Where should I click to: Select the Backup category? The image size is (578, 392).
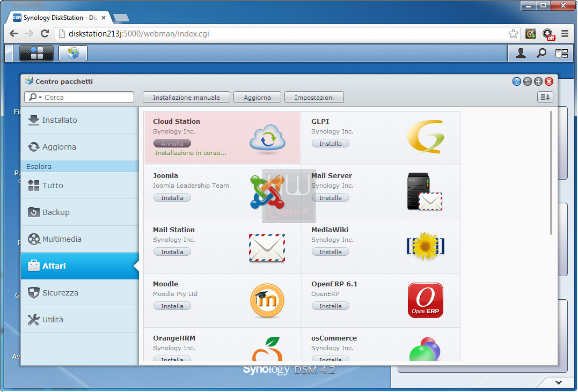[x=79, y=212]
